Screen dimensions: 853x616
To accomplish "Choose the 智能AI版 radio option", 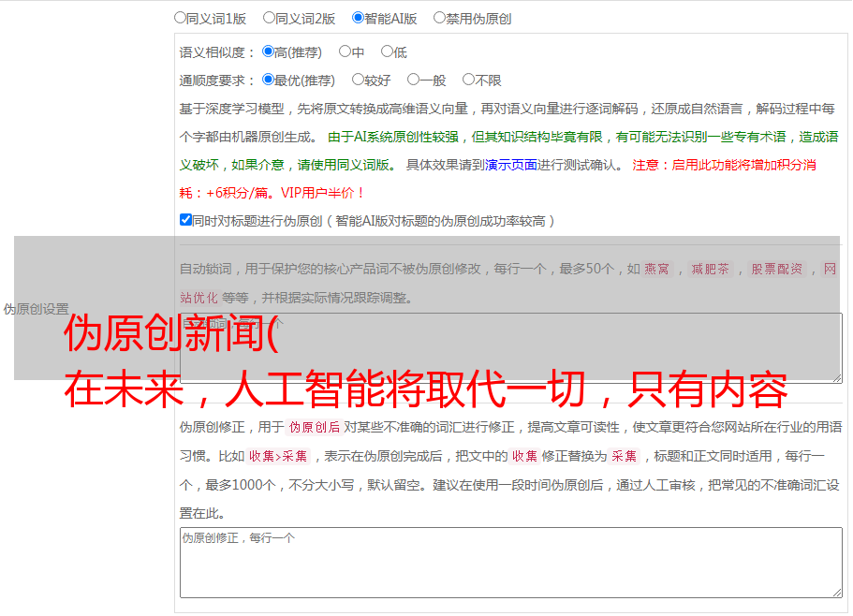I will point(358,18).
